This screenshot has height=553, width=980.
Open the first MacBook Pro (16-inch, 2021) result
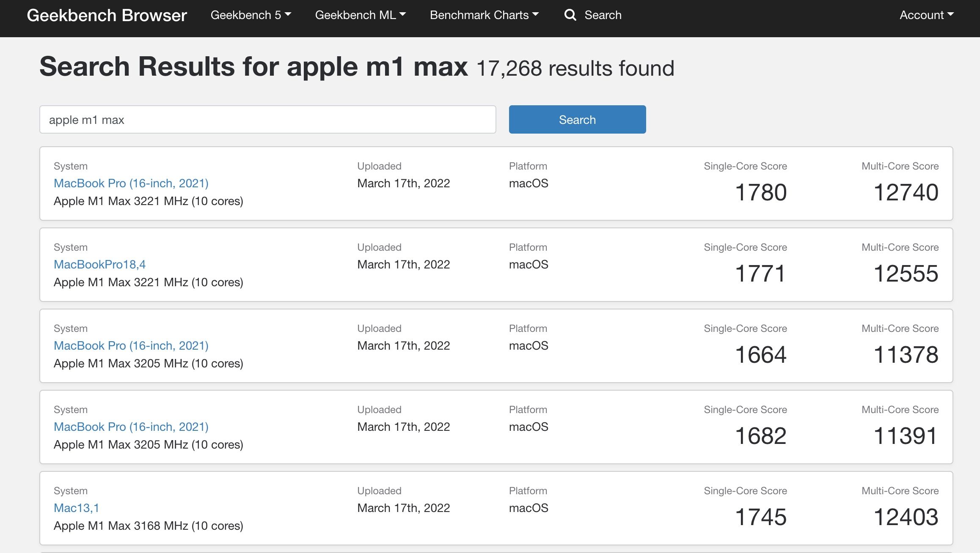click(x=131, y=183)
